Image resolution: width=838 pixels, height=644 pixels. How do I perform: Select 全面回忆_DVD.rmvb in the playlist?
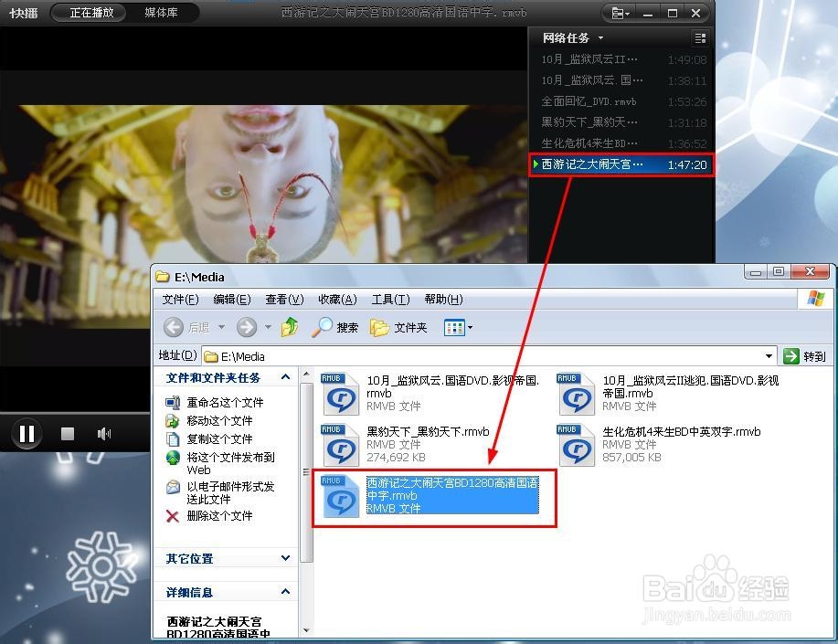point(623,101)
